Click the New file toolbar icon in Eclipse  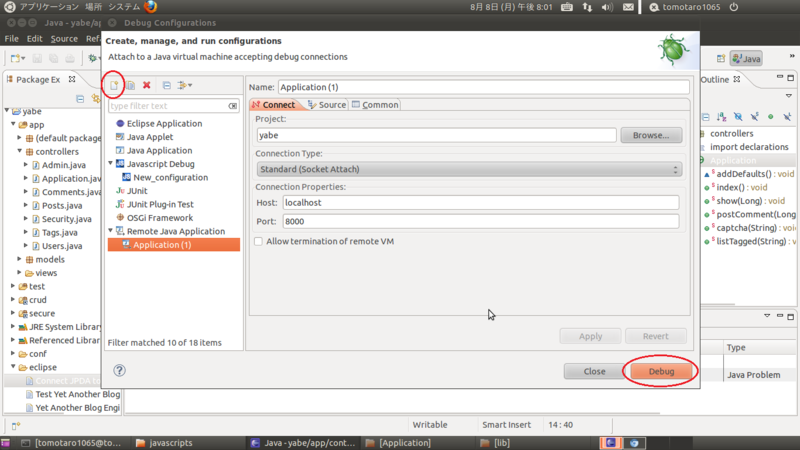point(17,59)
